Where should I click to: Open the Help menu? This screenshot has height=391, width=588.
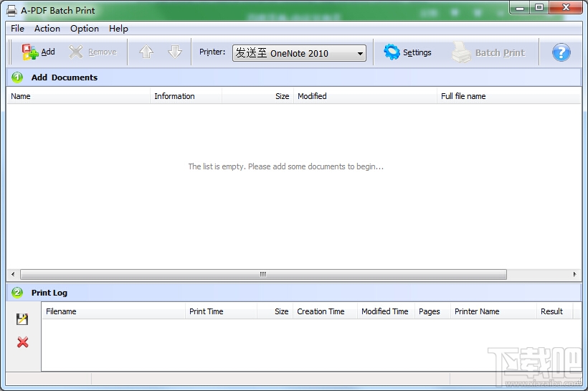118,29
